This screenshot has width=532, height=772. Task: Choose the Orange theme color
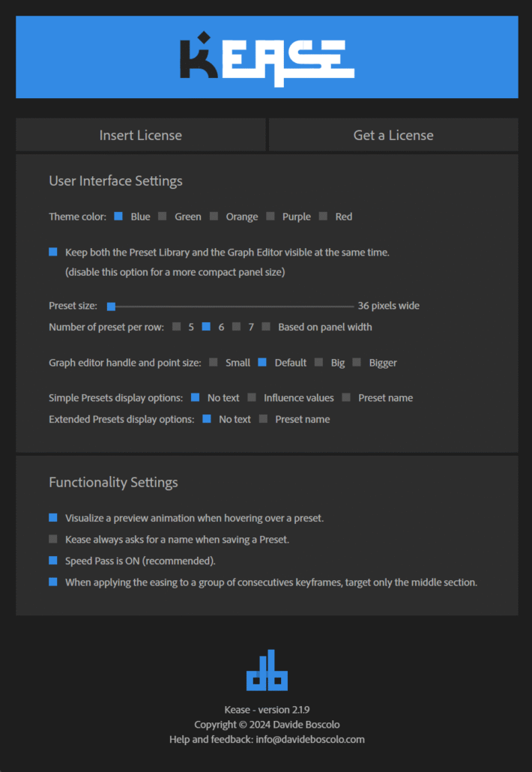tap(214, 217)
